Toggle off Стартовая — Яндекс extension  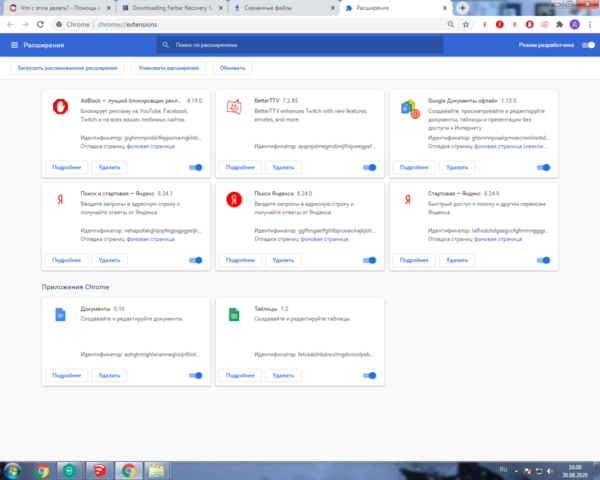tap(543, 260)
